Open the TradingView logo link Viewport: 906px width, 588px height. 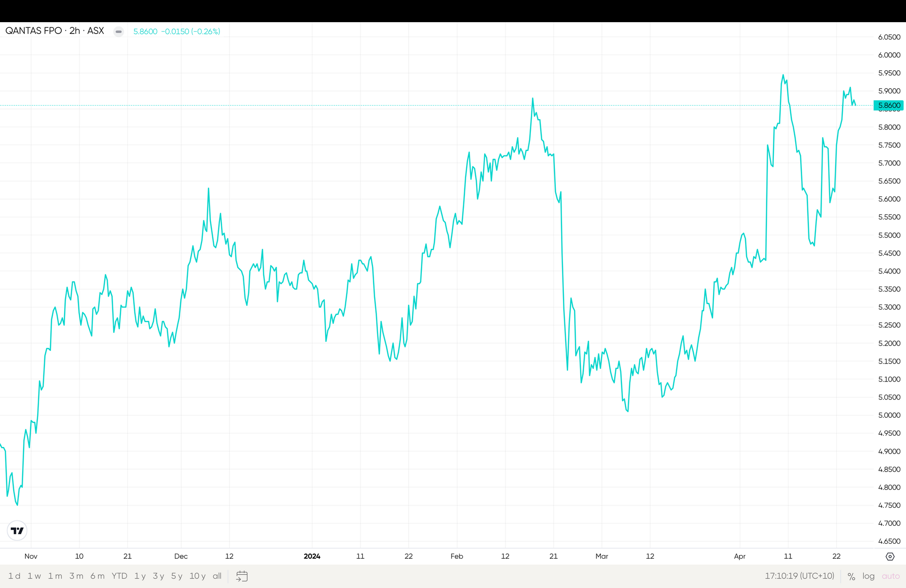17,531
